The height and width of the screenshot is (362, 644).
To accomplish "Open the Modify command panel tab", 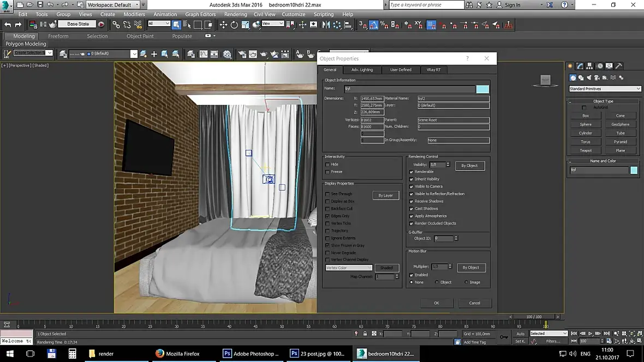I will coord(580,66).
